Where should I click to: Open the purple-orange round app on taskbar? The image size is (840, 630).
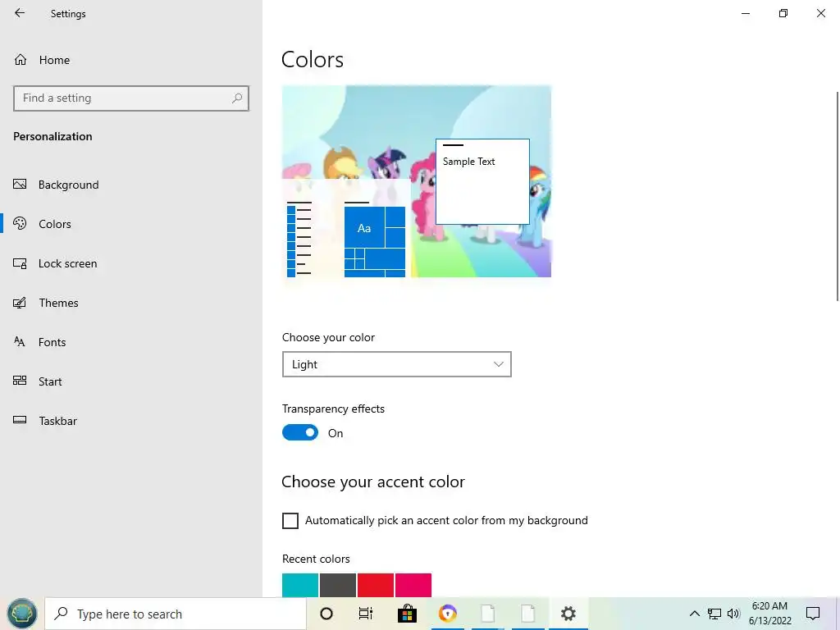447,614
